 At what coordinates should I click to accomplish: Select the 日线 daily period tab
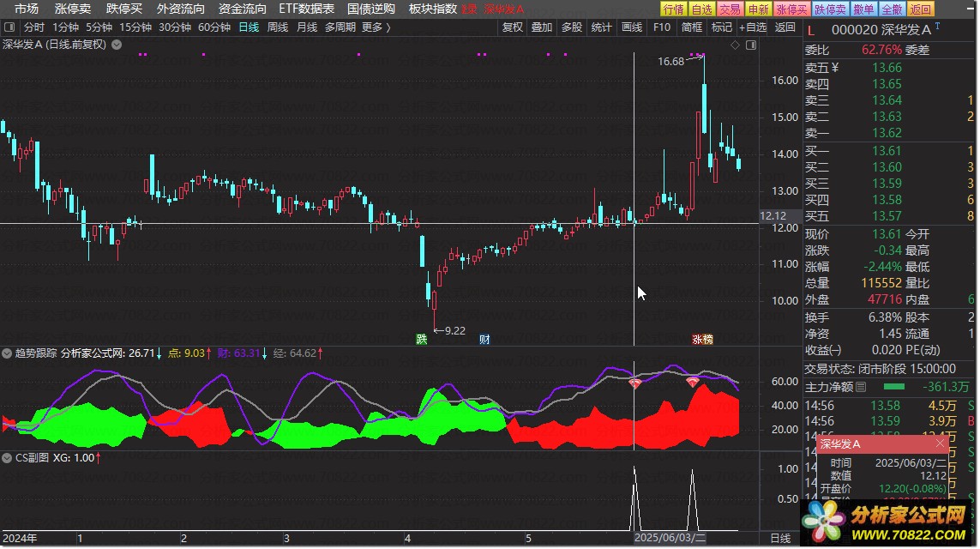pyautogui.click(x=249, y=27)
